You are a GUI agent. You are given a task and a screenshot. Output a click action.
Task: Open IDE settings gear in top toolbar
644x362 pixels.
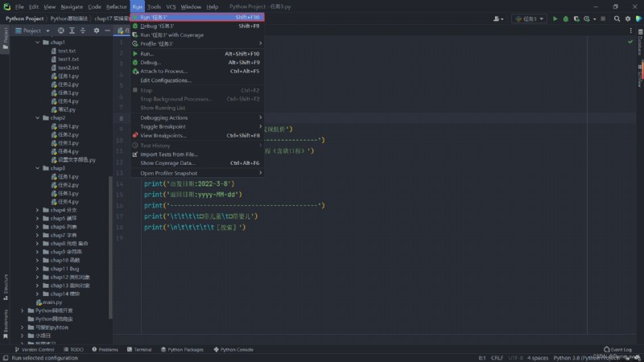pos(628,19)
